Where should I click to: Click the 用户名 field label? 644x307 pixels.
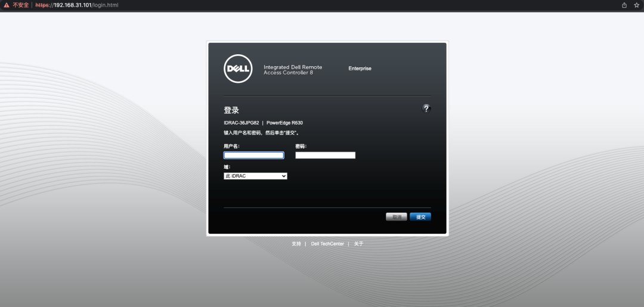point(231,146)
